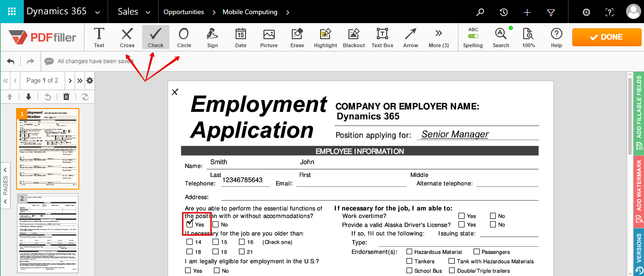Click the document vertical scrollbar
Screen dimensions: 644x276
click(x=630, y=115)
